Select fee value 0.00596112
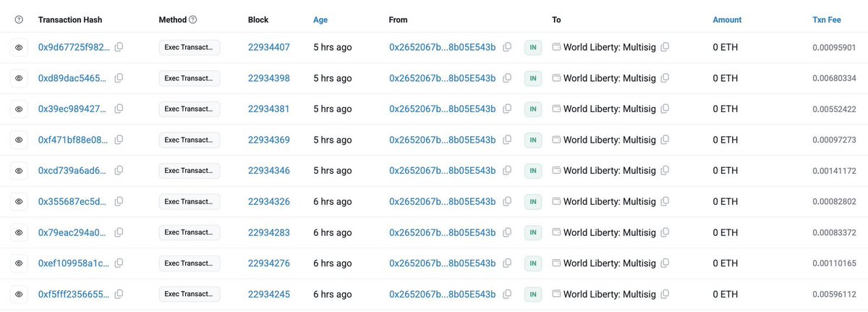 tap(835, 295)
